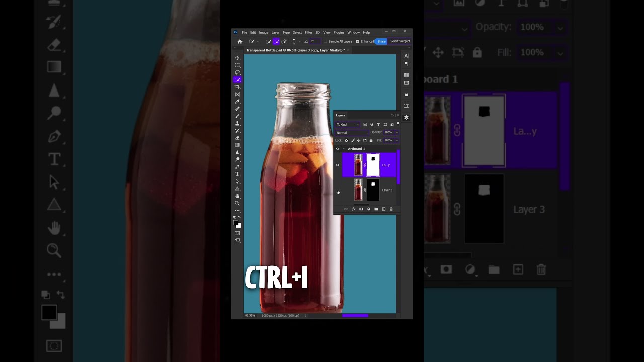This screenshot has width=644, height=362.
Task: Select the Clone Stamp tool
Action: (237, 123)
